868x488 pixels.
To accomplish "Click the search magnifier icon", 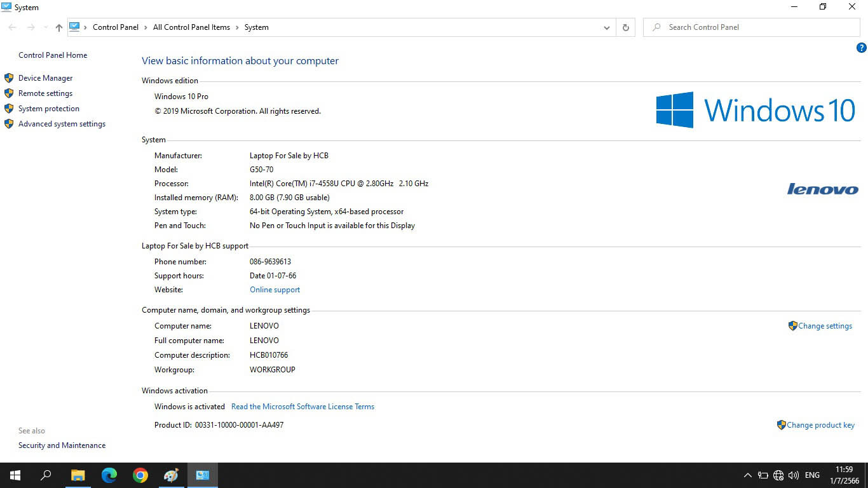I will point(656,27).
